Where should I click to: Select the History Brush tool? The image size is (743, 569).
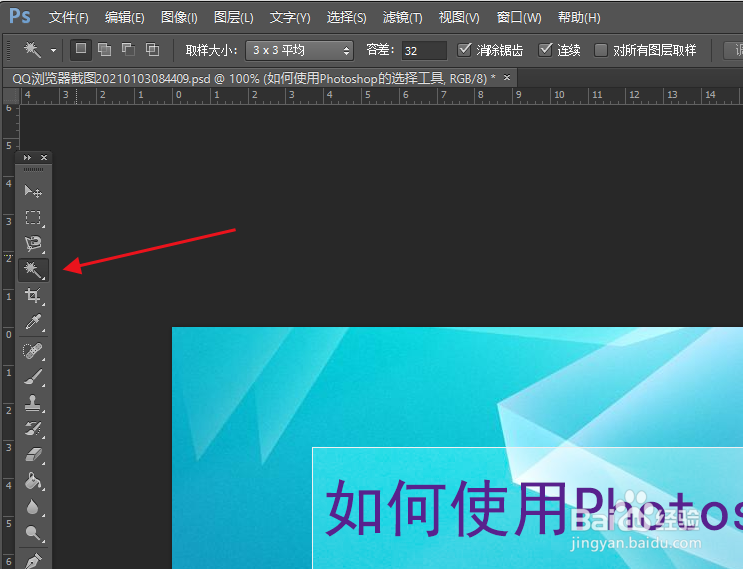pos(33,429)
